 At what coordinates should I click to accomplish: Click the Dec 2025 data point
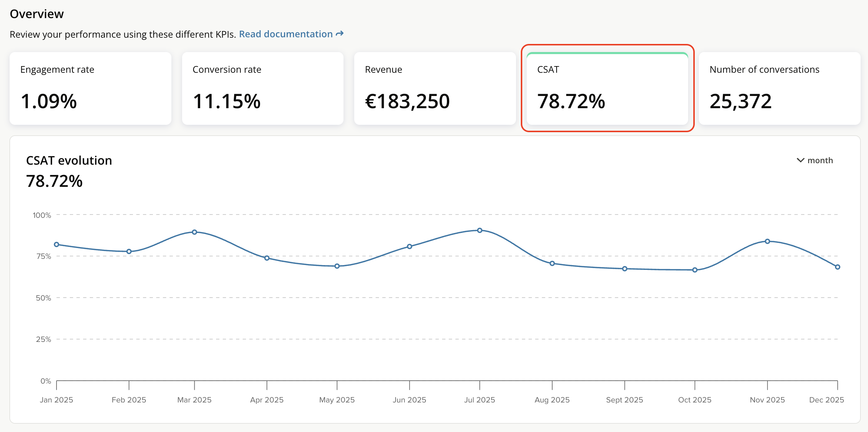click(x=838, y=267)
